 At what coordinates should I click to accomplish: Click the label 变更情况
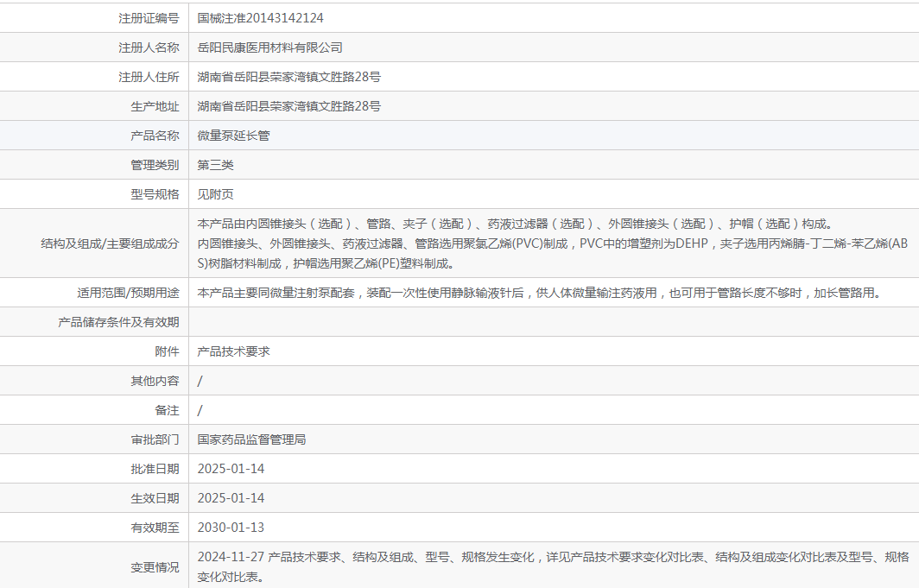[x=155, y=567]
